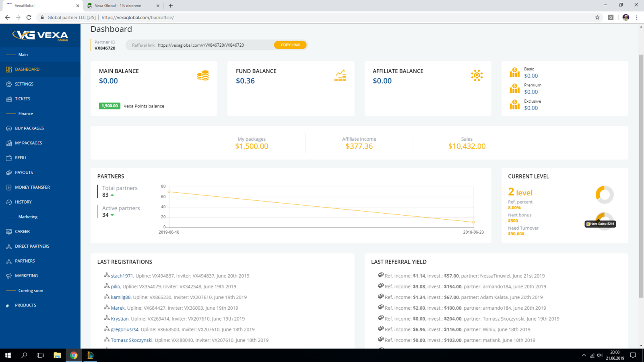644x362 pixels.
Task: Open the Dashboard sidebar item
Action: (x=40, y=69)
